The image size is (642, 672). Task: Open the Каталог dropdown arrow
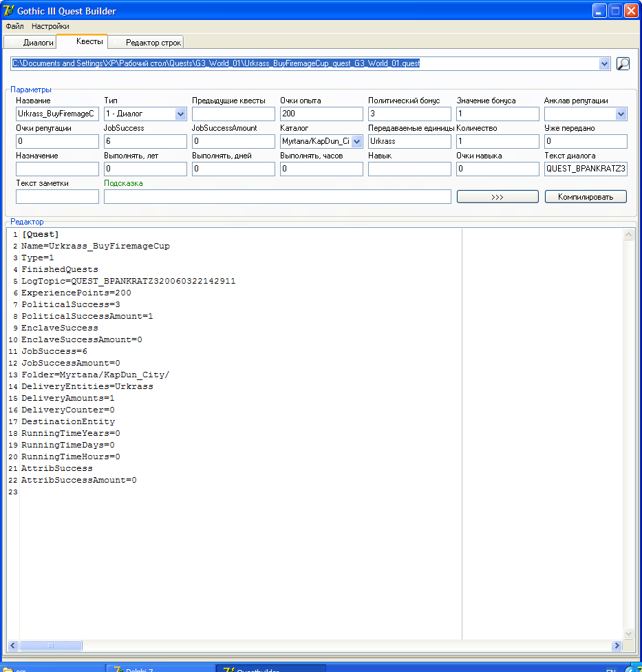pyautogui.click(x=356, y=141)
